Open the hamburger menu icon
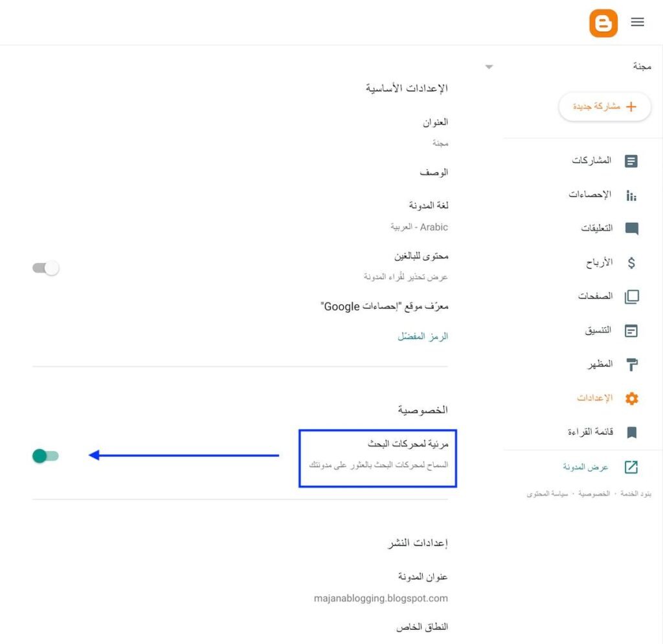 click(x=638, y=22)
